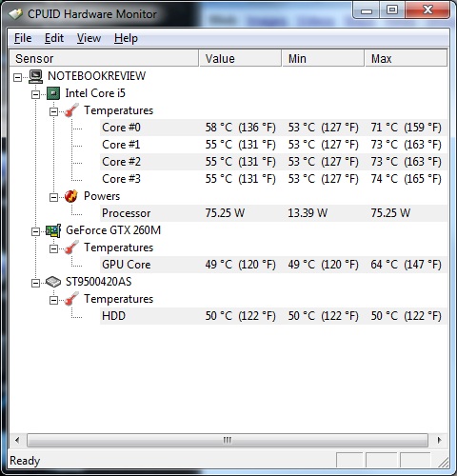Select the NOTEBOOKREVIEW label
This screenshot has width=457, height=476.
tap(97, 76)
